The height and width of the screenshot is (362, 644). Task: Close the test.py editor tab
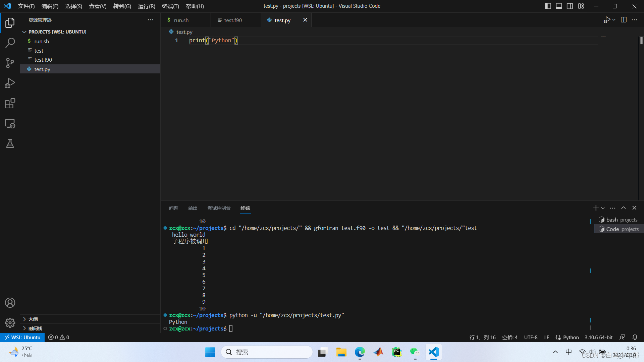305,20
